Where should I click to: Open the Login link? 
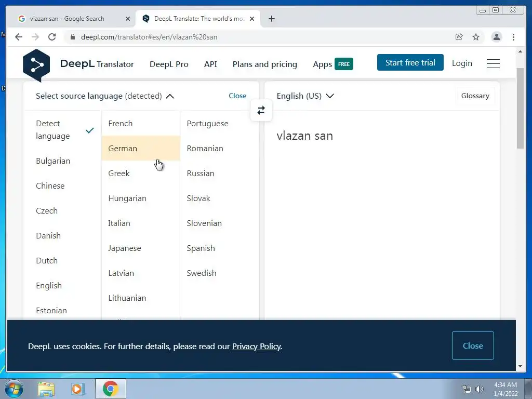pos(462,63)
